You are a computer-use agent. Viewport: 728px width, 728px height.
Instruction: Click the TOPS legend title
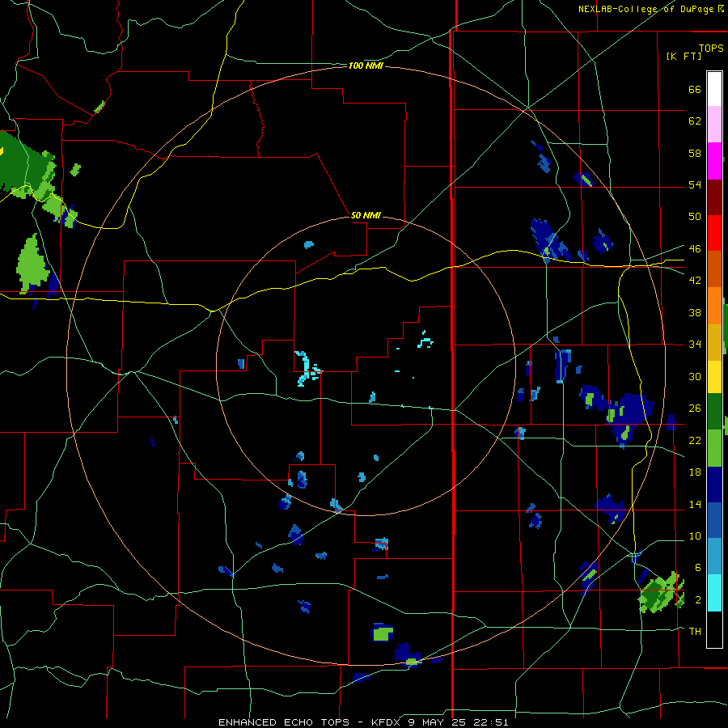point(711,49)
